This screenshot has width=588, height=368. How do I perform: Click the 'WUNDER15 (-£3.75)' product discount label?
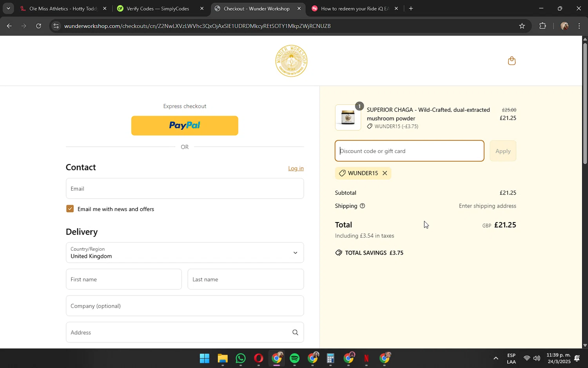[x=393, y=126]
